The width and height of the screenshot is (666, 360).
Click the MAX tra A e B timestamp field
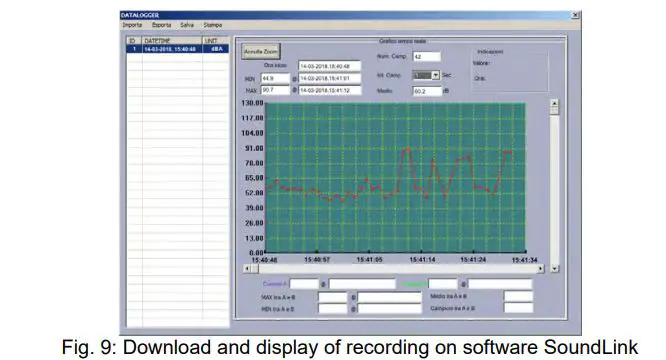[x=390, y=297]
